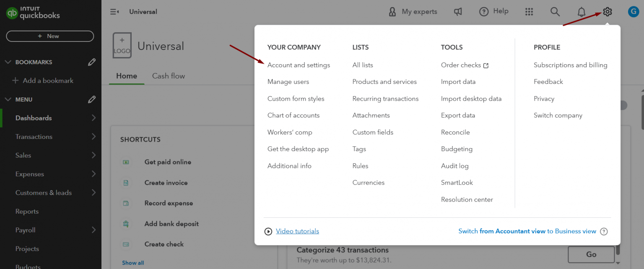Collapse the BOOKMARKS section
Viewport: 644px width, 269px height.
pyautogui.click(x=8, y=62)
